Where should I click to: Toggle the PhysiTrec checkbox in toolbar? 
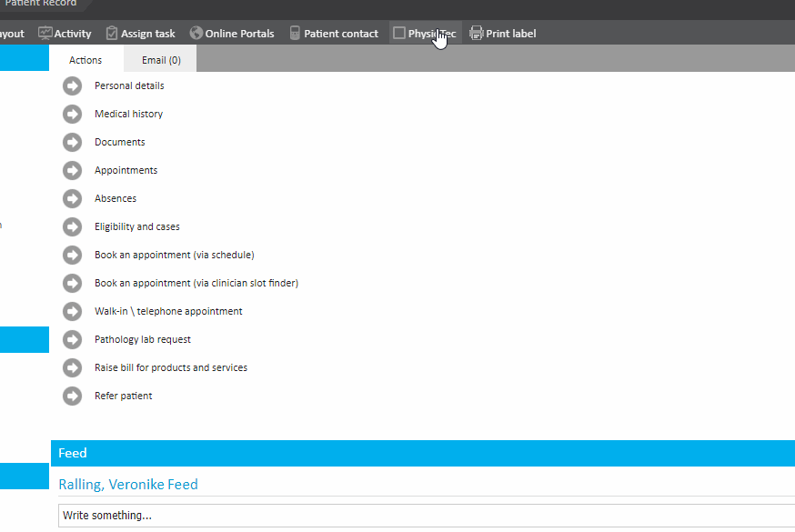tap(399, 34)
